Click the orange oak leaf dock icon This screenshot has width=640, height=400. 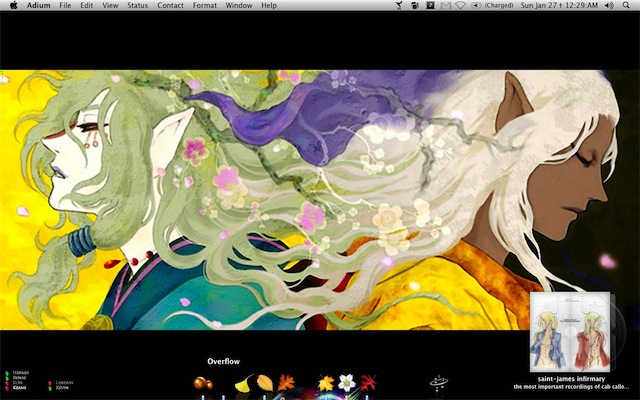pyautogui.click(x=286, y=383)
